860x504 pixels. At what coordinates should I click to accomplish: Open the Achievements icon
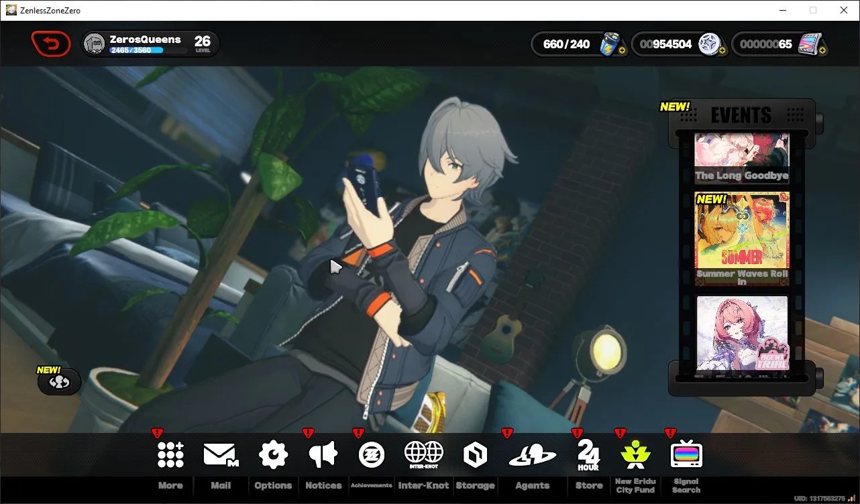pos(372,455)
